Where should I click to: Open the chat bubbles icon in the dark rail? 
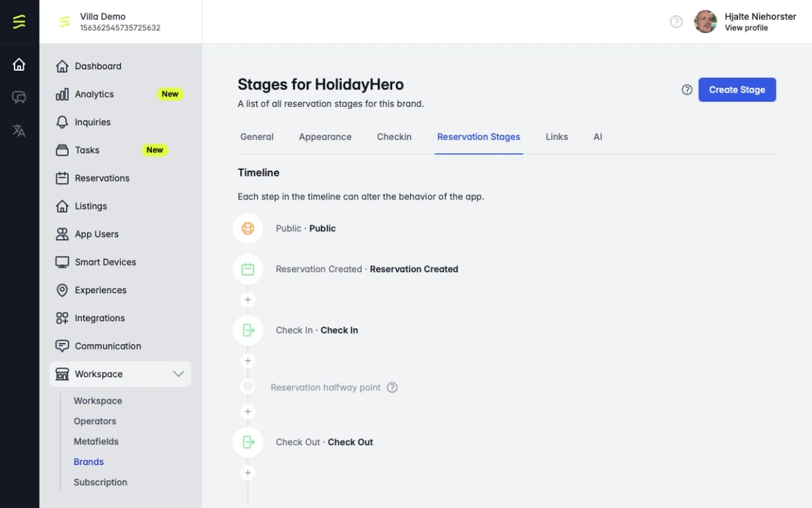19,98
